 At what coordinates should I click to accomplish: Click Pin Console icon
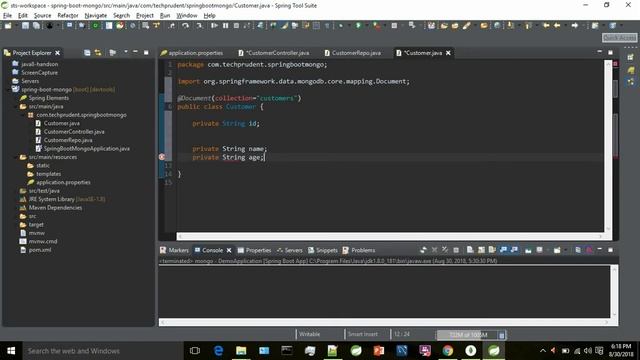(x=528, y=250)
